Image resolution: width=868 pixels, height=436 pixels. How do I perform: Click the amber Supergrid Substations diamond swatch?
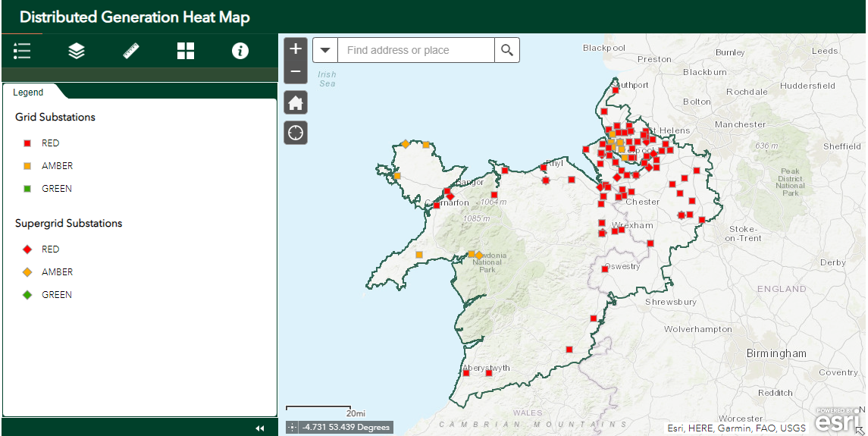(27, 272)
